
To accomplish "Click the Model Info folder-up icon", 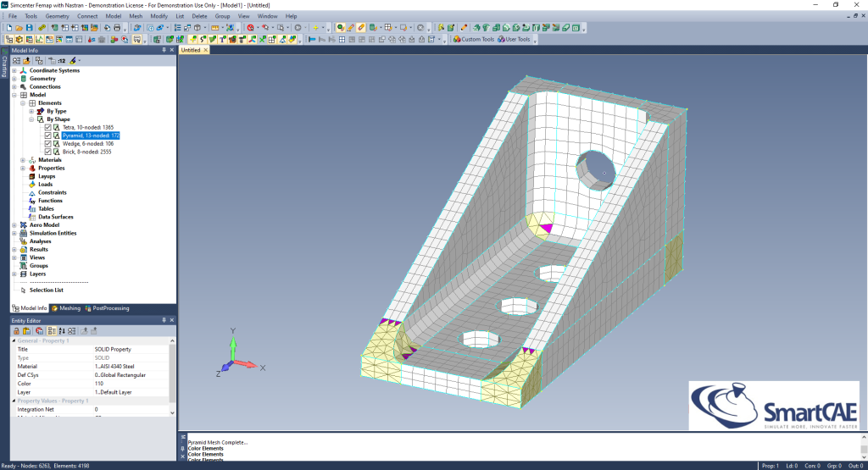I will pos(26,60).
